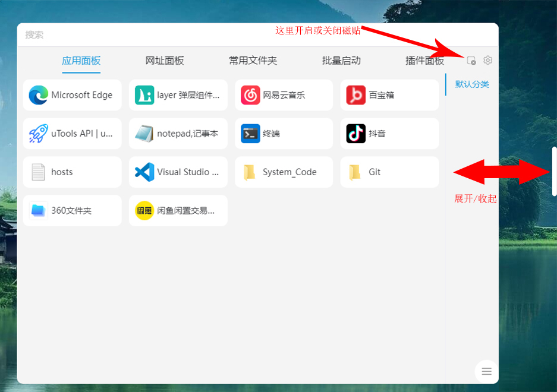
Task: Open the hosts file icon
Action: [39, 172]
